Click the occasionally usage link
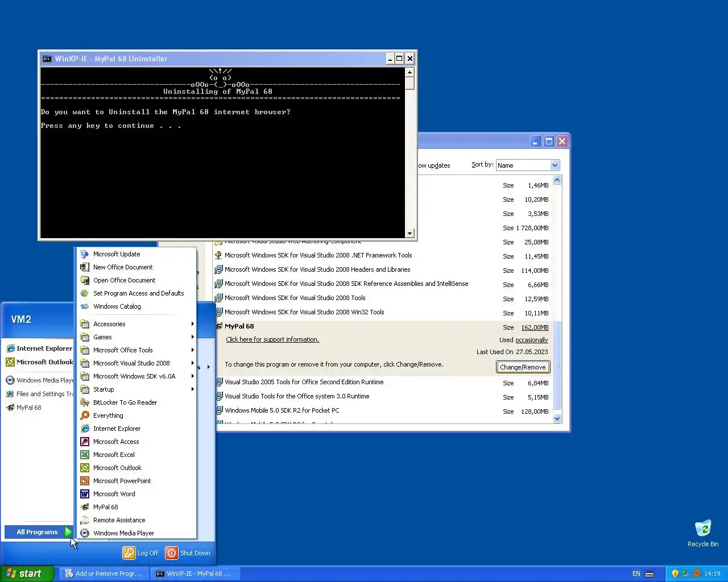The width and height of the screenshot is (728, 582). pos(531,340)
